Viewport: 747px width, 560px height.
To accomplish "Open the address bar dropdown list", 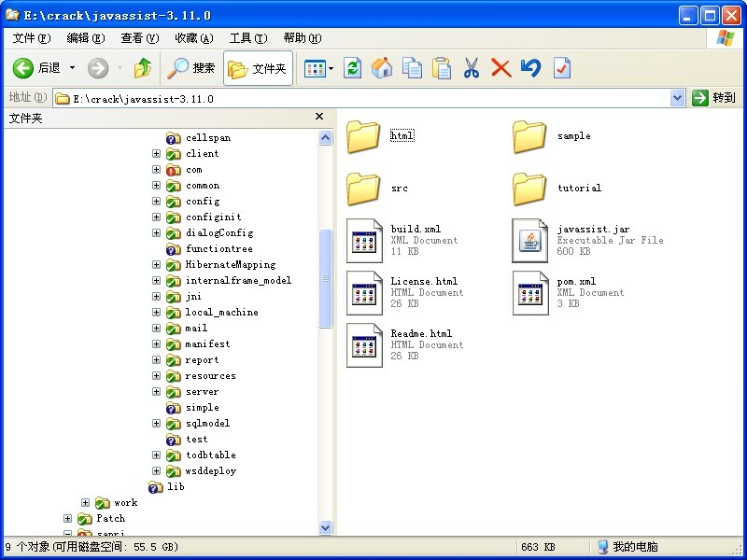I will (678, 98).
